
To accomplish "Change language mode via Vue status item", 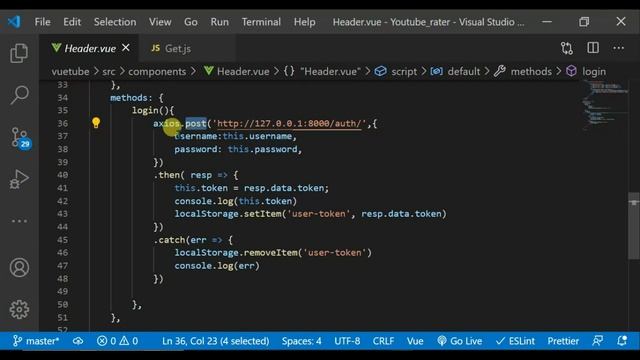I will [415, 341].
